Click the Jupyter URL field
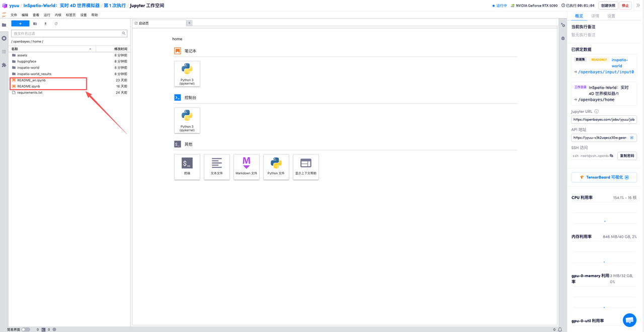644x332 pixels. (604, 119)
